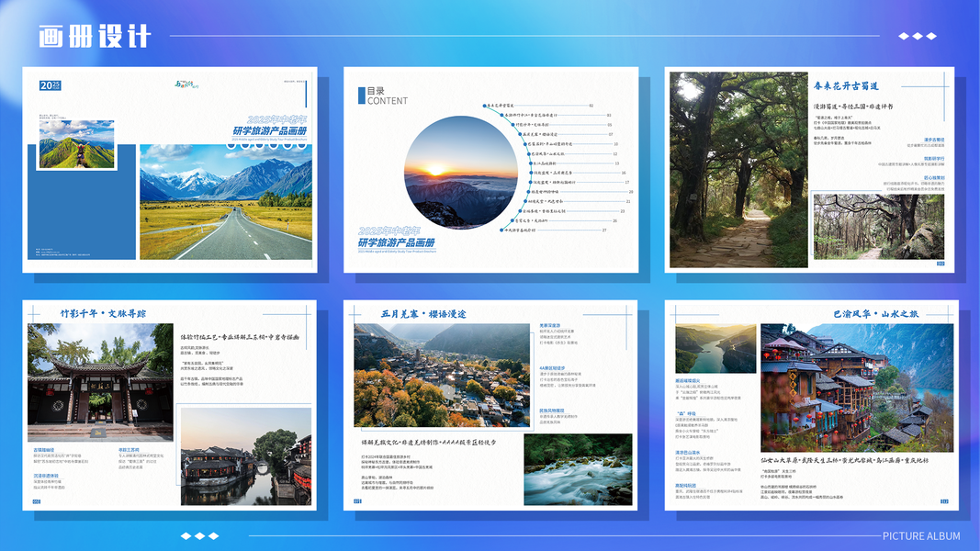Screen dimensions: 980x551
Task: Select the 2025 badge on the cover page
Action: 50,85
